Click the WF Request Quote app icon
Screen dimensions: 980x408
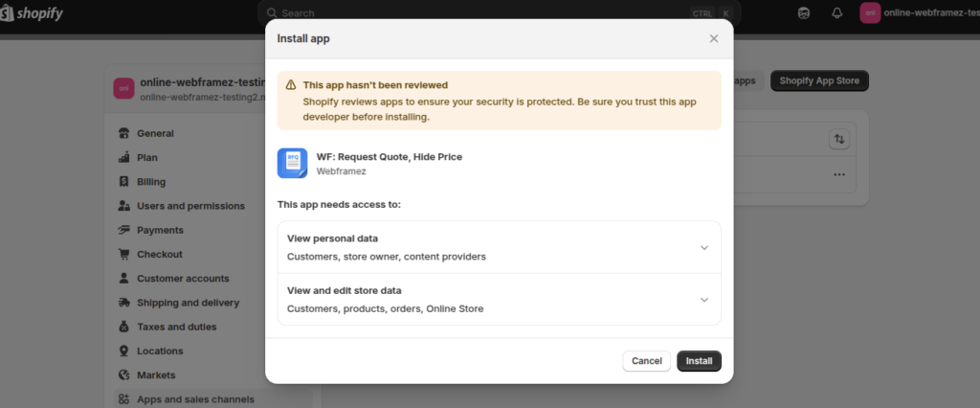[293, 164]
